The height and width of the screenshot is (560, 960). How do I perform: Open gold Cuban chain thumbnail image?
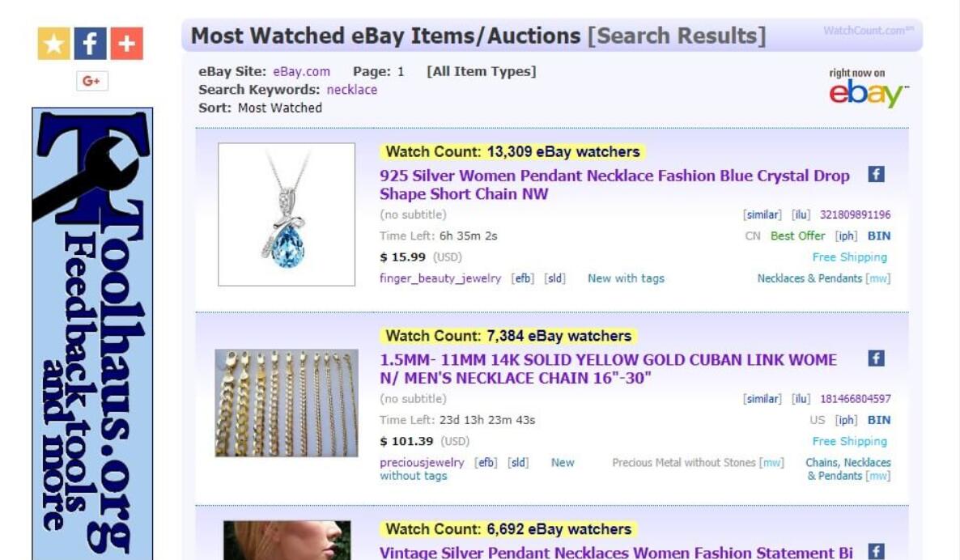coord(287,403)
